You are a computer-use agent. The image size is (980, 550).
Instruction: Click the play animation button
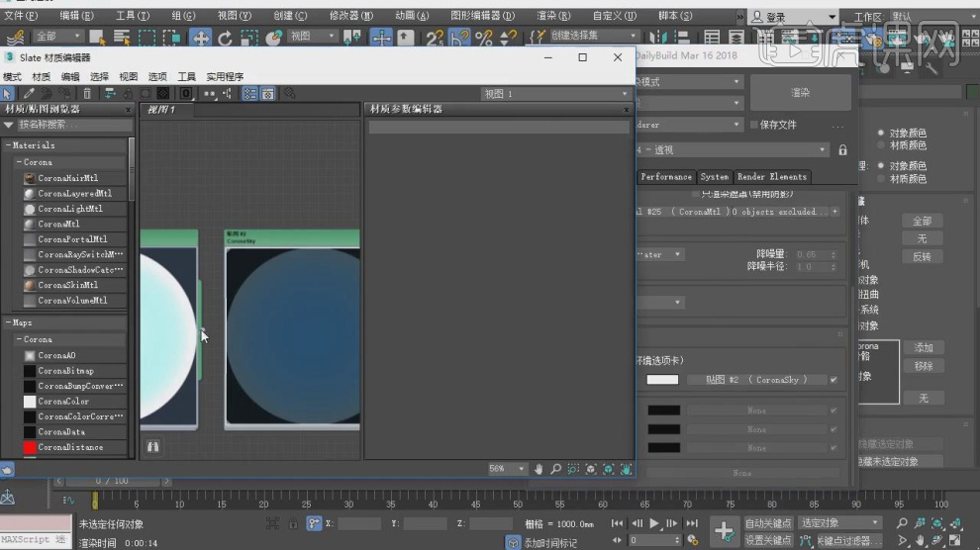(x=654, y=523)
